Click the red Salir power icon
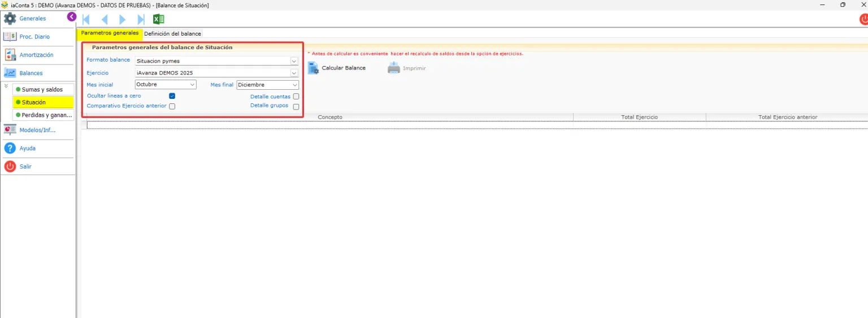Image resolution: width=868 pixels, height=318 pixels. coord(10,167)
